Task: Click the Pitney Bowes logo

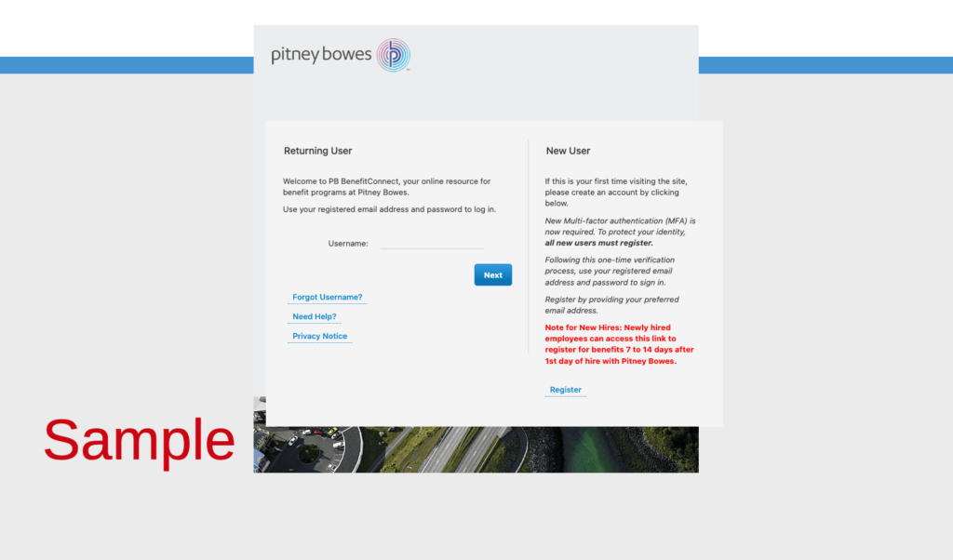Action: 341,55
